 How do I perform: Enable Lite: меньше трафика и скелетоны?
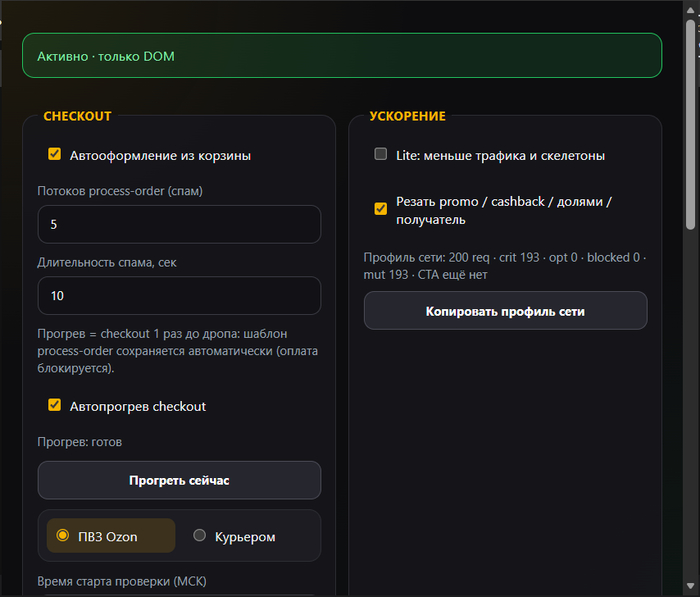[x=381, y=154]
